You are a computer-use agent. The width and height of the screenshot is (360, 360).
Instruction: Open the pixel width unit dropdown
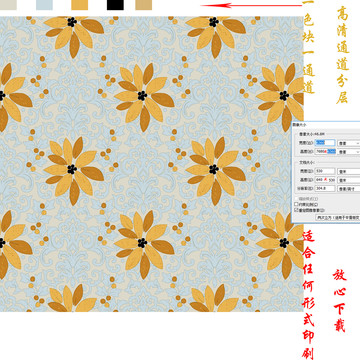[x=349, y=143]
